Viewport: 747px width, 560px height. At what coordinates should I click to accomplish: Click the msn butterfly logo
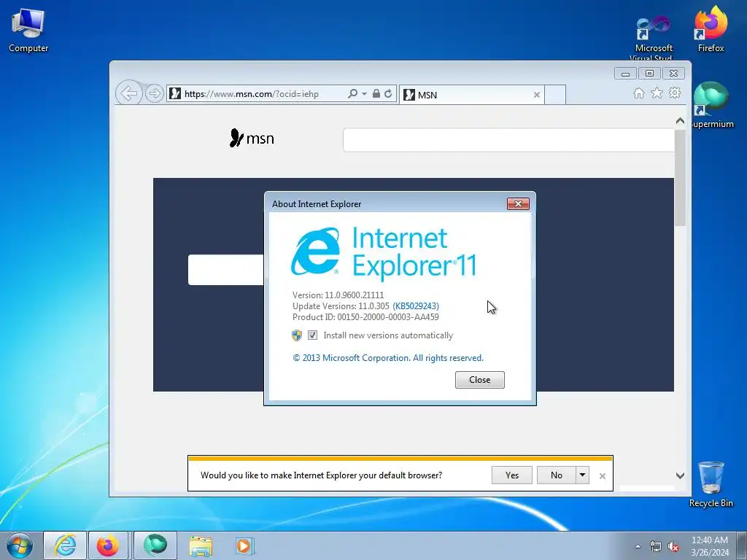tap(252, 138)
